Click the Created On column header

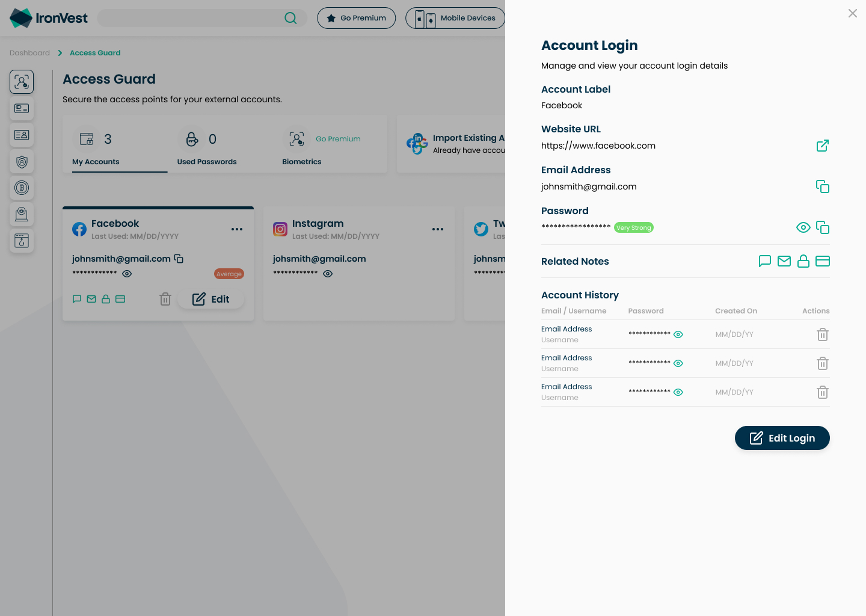pyautogui.click(x=736, y=311)
